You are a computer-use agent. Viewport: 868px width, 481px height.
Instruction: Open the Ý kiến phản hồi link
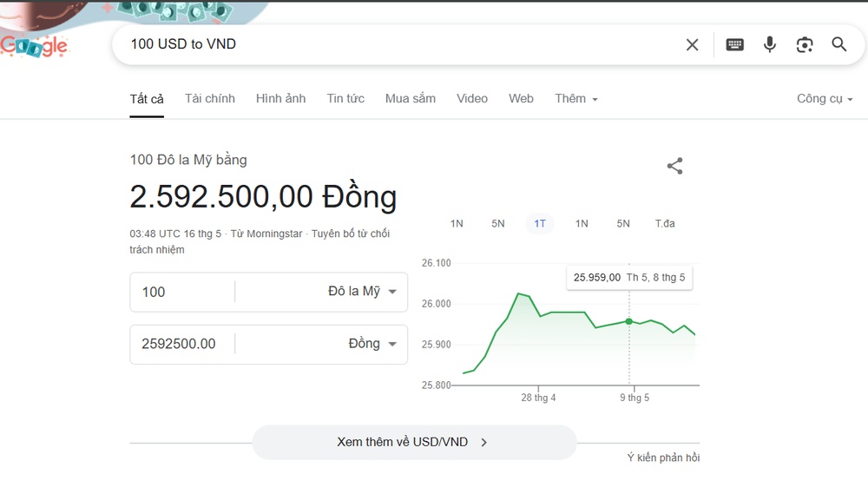click(663, 458)
